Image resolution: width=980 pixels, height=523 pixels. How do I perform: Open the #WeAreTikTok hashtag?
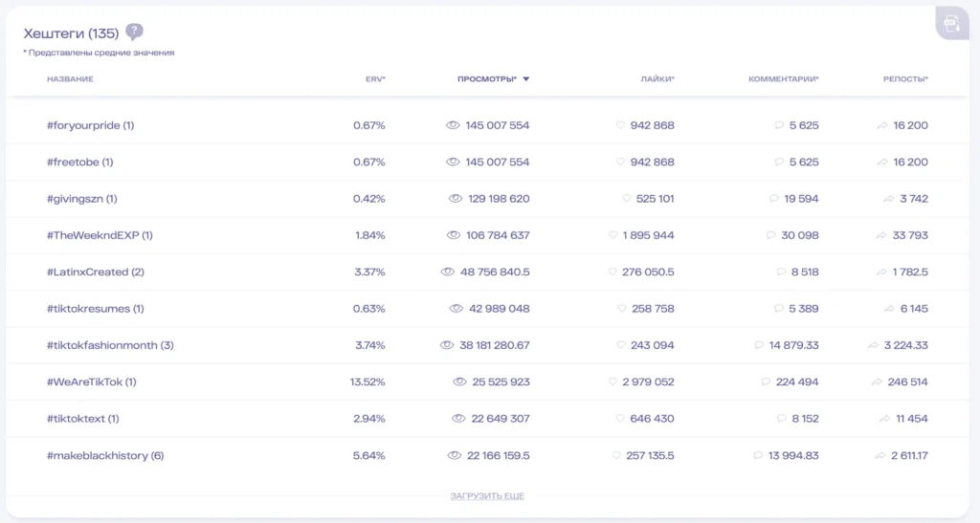point(91,381)
